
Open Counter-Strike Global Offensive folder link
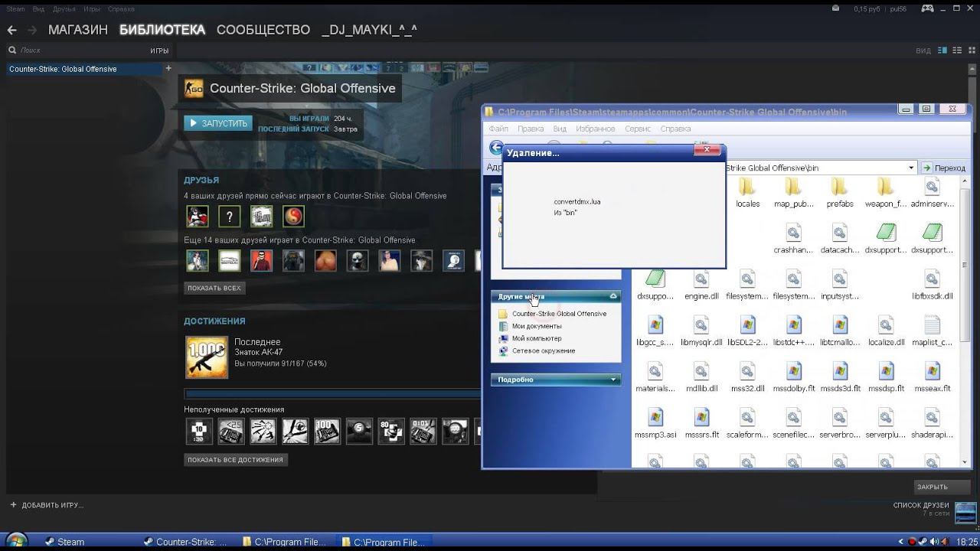559,314
